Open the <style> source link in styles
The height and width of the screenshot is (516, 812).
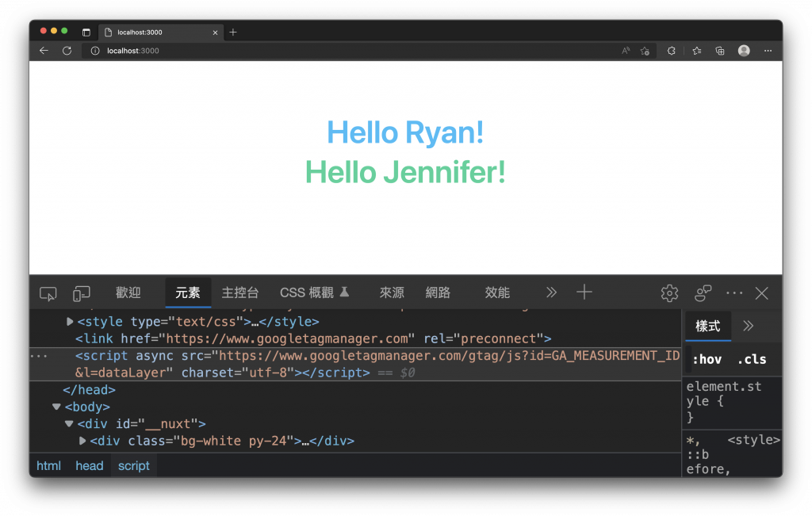(x=753, y=440)
